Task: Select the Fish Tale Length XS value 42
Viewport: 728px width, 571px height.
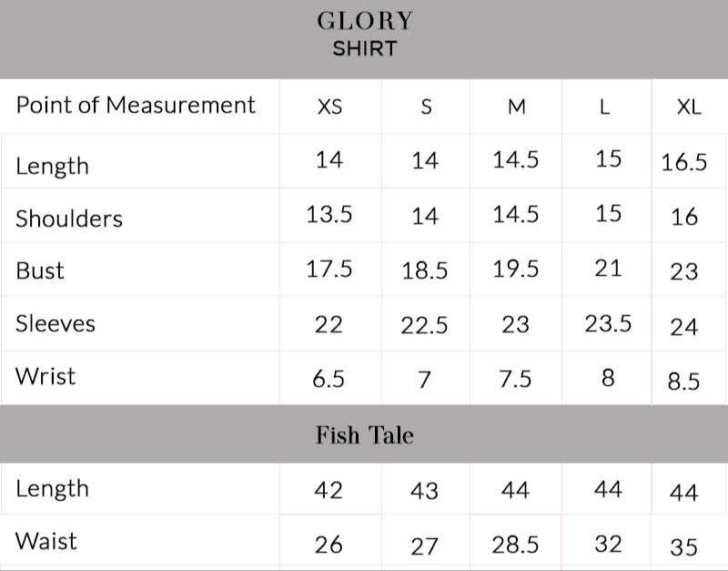Action: 329,490
